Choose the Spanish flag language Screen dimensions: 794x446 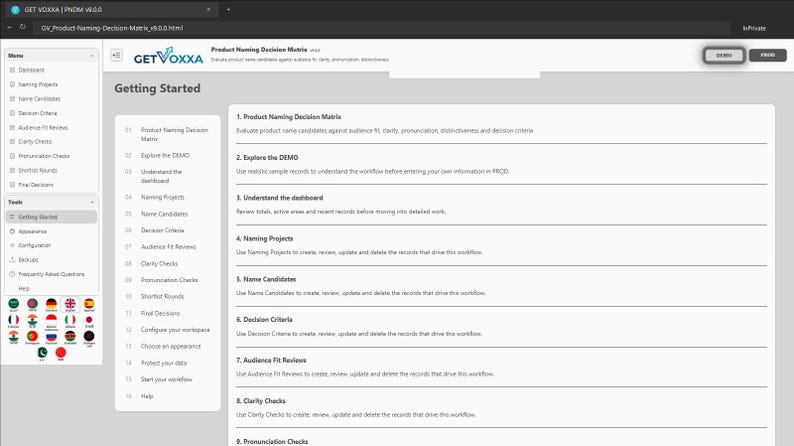pyautogui.click(x=89, y=304)
